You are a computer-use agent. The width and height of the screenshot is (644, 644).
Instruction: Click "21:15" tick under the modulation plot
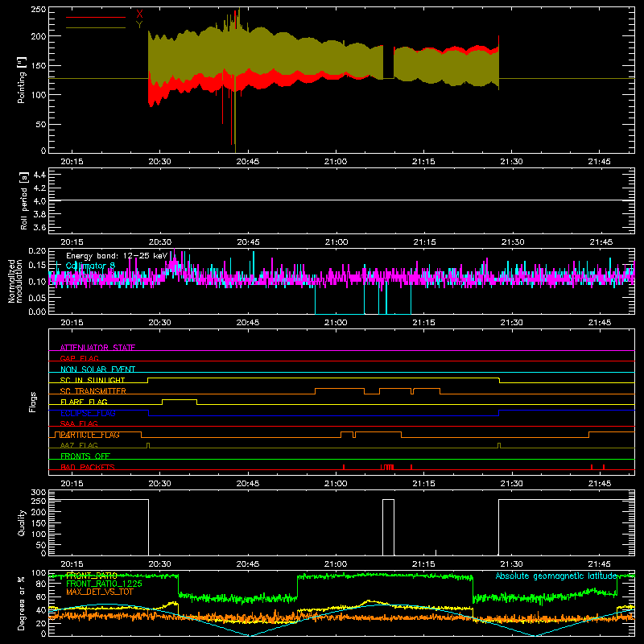(x=423, y=323)
